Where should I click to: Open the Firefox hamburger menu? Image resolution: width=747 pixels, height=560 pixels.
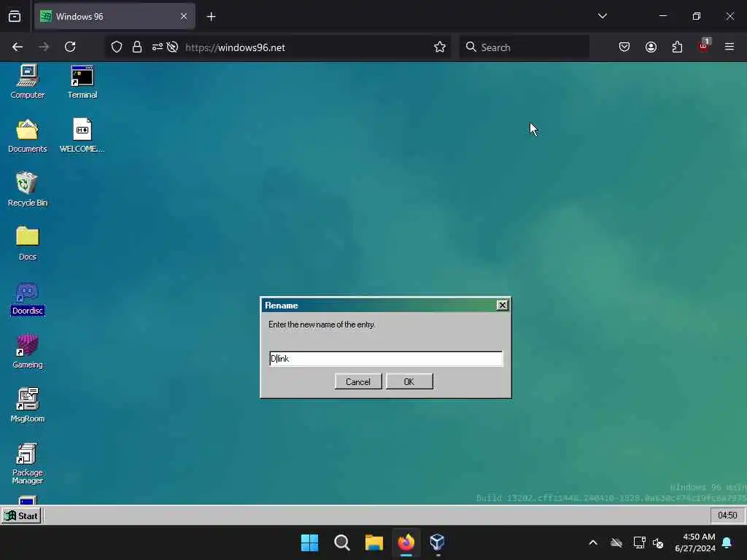pyautogui.click(x=729, y=47)
